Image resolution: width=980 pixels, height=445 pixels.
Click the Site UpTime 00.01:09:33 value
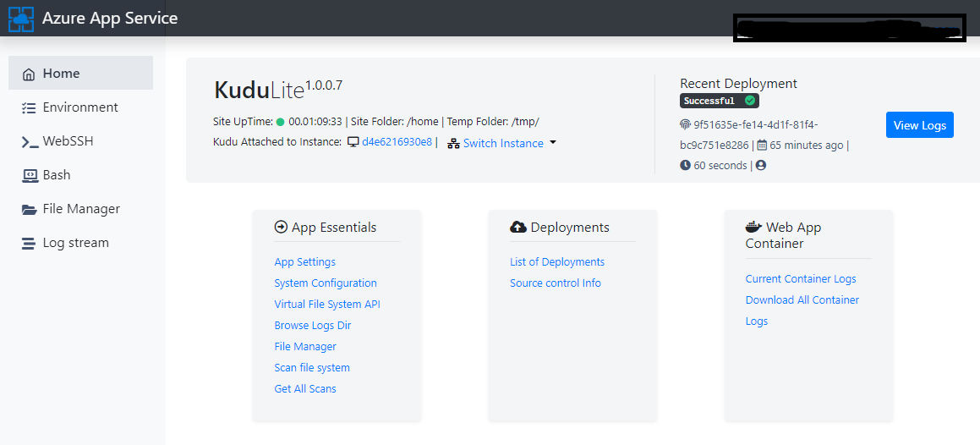point(315,122)
